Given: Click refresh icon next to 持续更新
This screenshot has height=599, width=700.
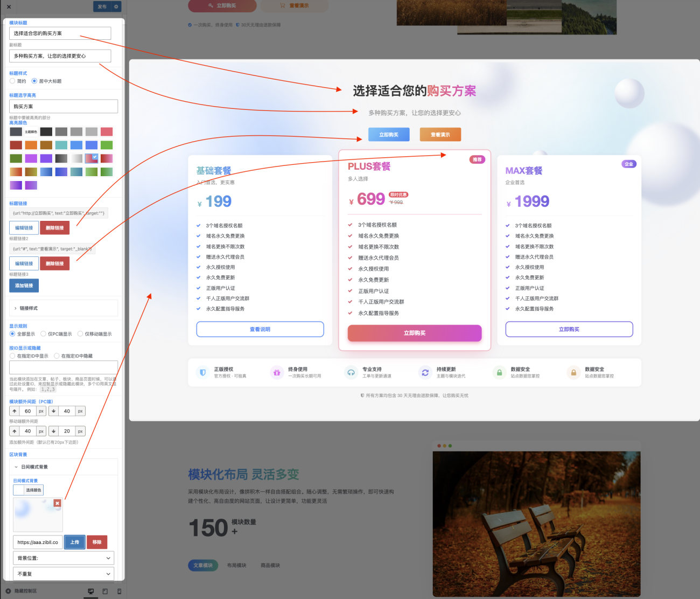Looking at the screenshot, I should click(x=425, y=372).
